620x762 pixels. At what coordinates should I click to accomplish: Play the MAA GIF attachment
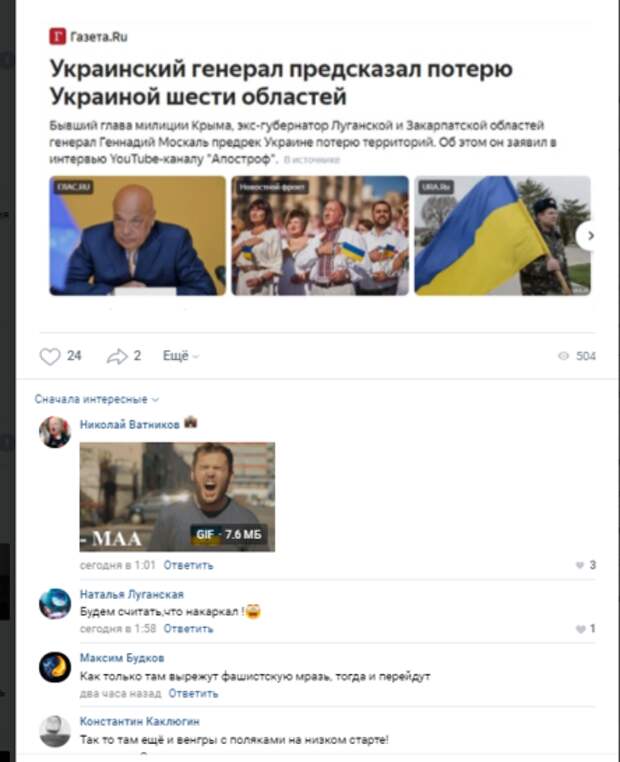pyautogui.click(x=177, y=497)
